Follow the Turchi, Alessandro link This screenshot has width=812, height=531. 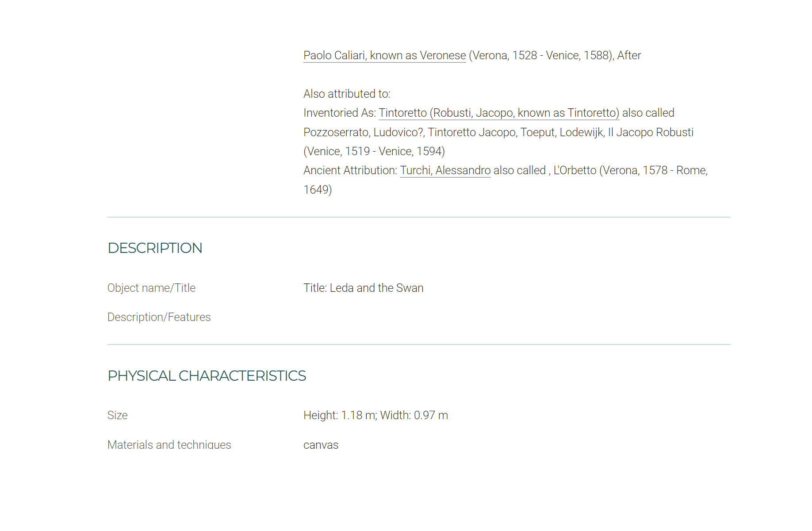pos(445,170)
